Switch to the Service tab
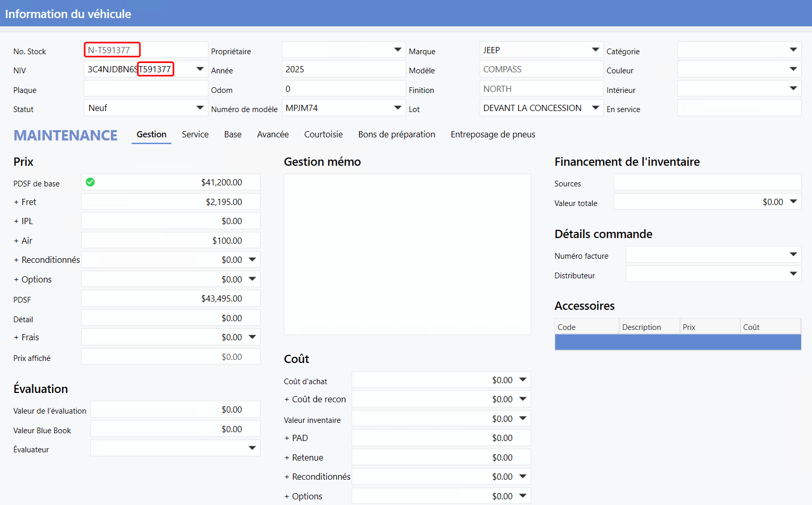The image size is (812, 505). click(195, 134)
